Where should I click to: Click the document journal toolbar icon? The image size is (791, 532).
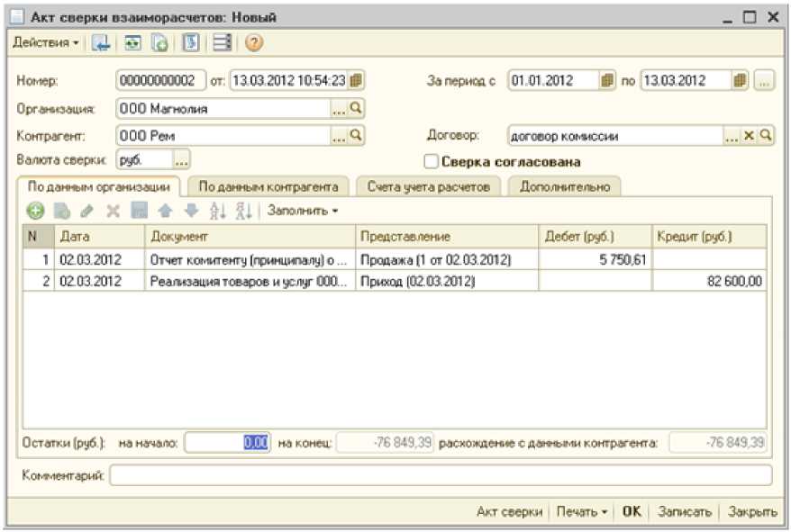pyautogui.click(x=190, y=43)
